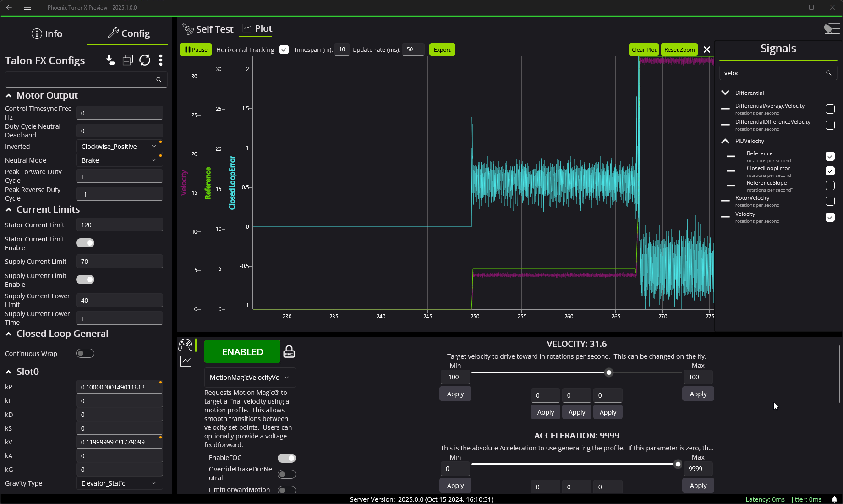Collapse the Slot0 section
843x504 pixels.
coord(9,372)
